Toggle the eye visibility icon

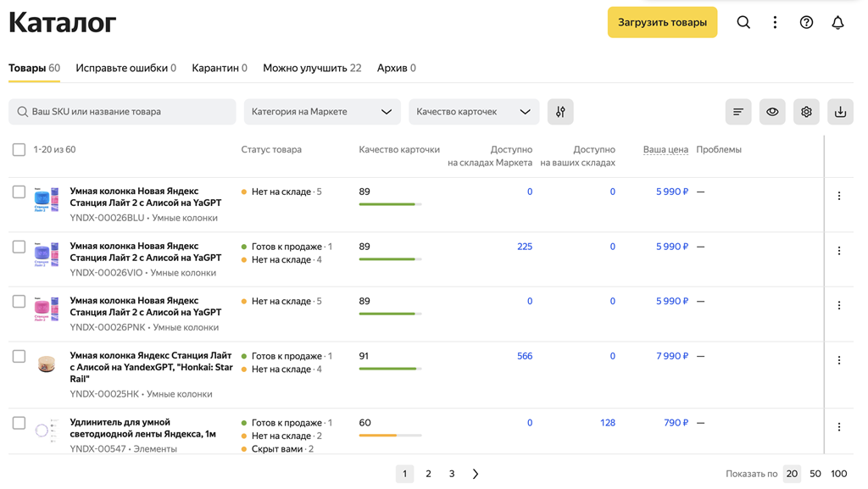coord(772,112)
